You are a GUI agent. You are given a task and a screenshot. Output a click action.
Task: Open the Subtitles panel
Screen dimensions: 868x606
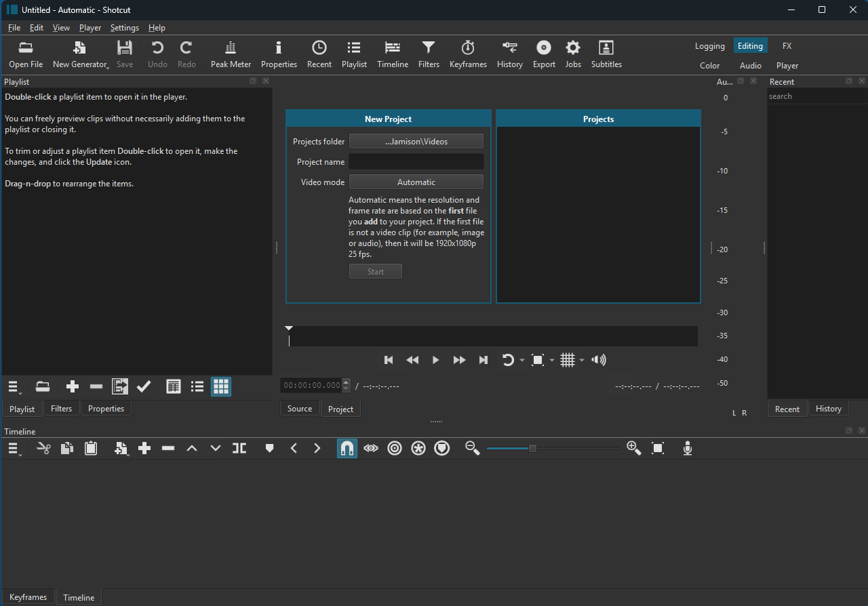(x=606, y=54)
